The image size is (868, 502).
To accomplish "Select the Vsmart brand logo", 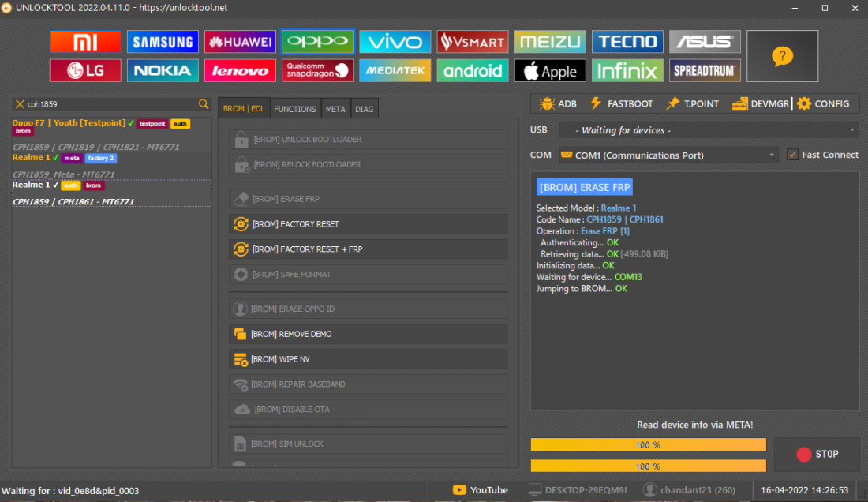I will pyautogui.click(x=473, y=42).
